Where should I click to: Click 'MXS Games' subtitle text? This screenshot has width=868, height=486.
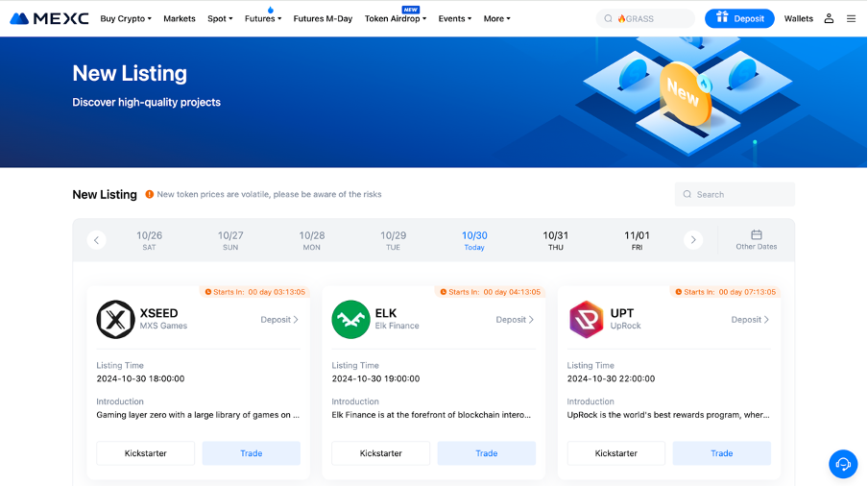163,326
